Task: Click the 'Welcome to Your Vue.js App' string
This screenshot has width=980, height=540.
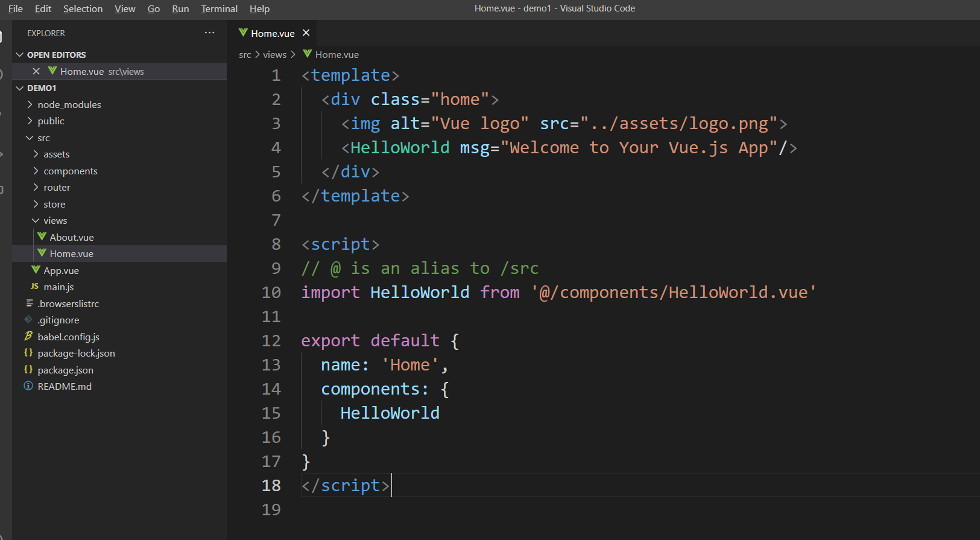Action: [x=639, y=148]
